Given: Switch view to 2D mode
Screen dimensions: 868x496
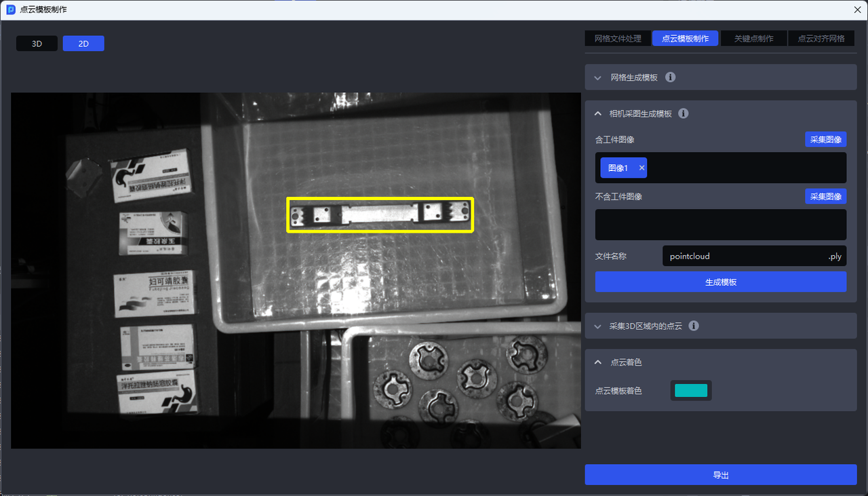Looking at the screenshot, I should 83,43.
